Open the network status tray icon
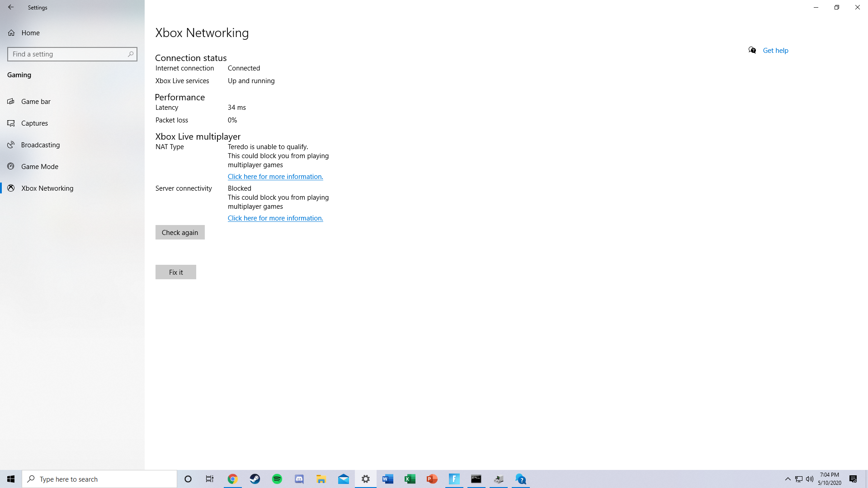The width and height of the screenshot is (868, 488). click(799, 479)
